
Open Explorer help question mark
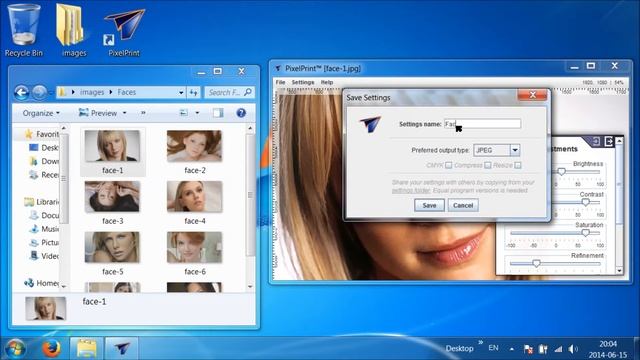tap(241, 113)
